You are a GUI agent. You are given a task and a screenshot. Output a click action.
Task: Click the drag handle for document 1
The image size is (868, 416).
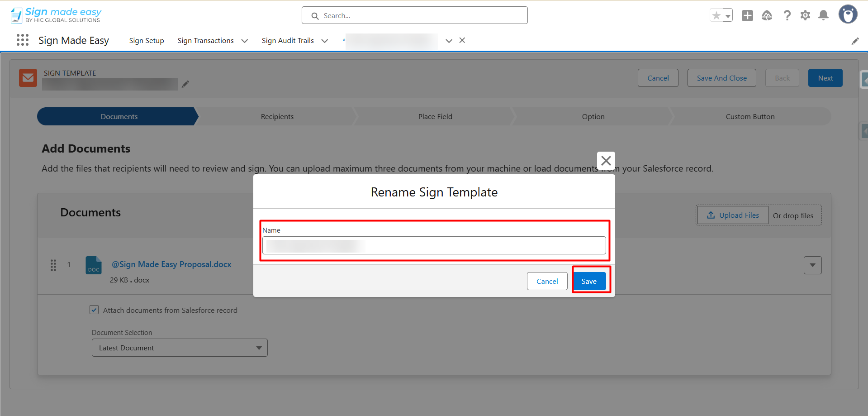pos(53,265)
